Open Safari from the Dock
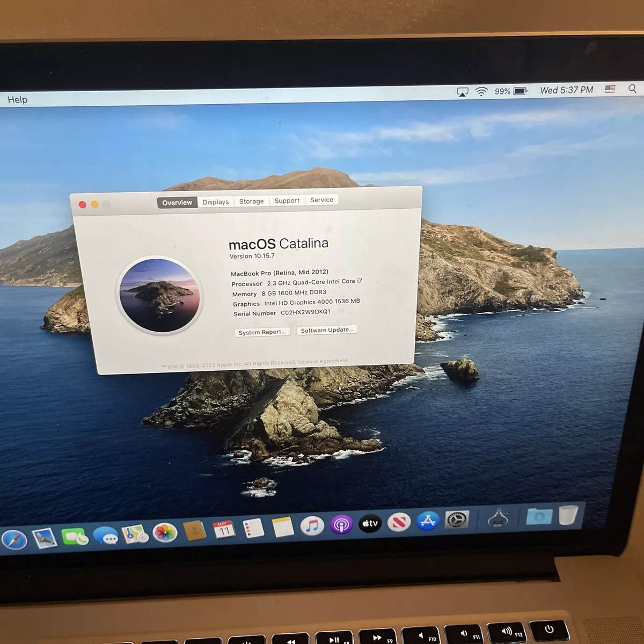Viewport: 644px width, 644px height. pyautogui.click(x=14, y=539)
